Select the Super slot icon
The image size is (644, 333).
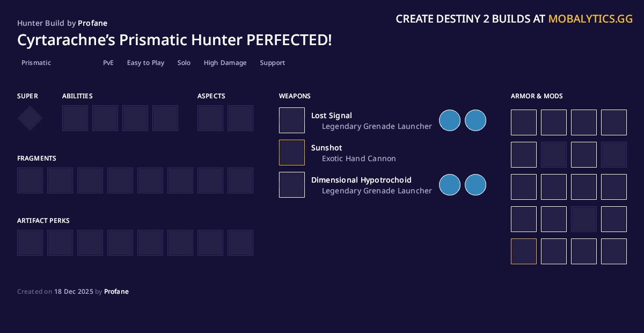30,118
